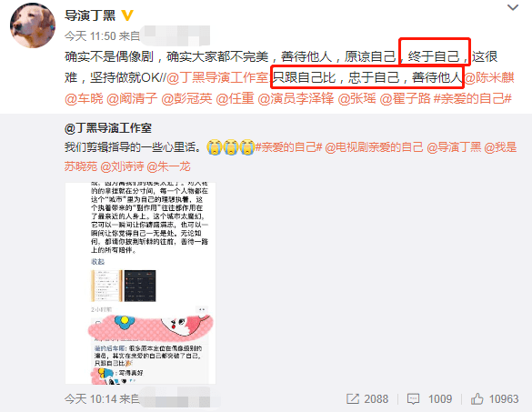Open the post options chevron menu
The height and width of the screenshot is (412, 532).
point(513,7)
